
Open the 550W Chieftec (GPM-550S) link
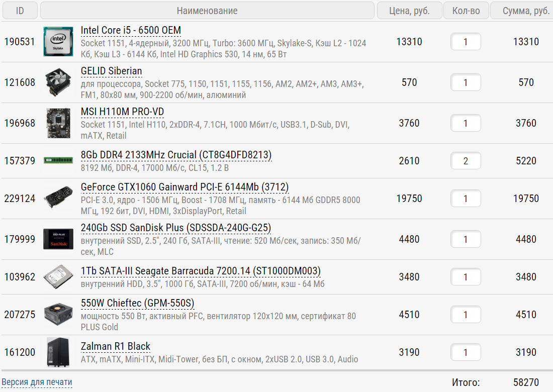[x=138, y=303]
